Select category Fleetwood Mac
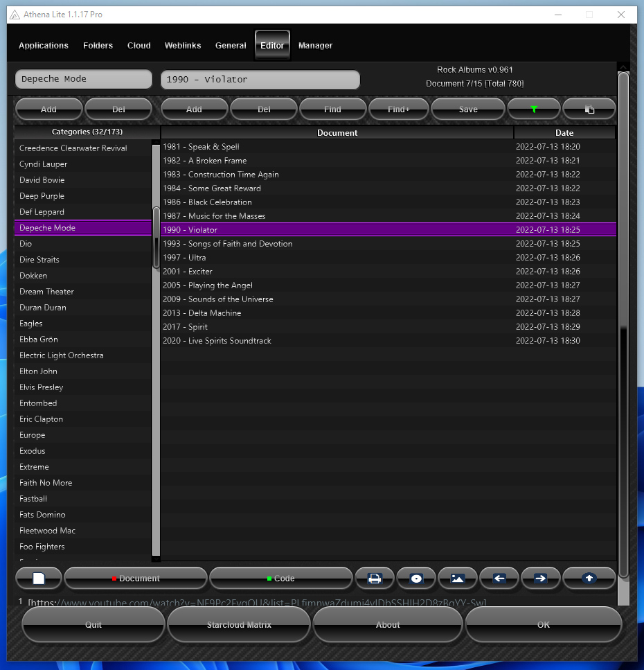 click(83, 531)
